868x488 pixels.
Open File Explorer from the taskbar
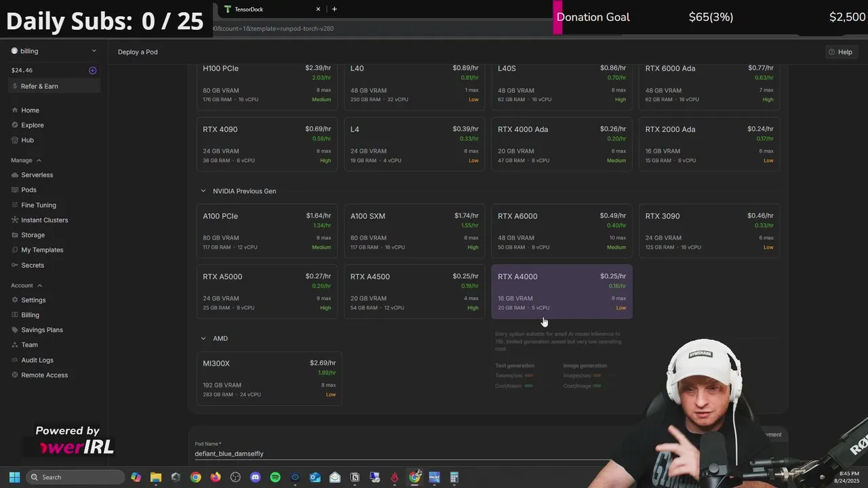point(155,477)
